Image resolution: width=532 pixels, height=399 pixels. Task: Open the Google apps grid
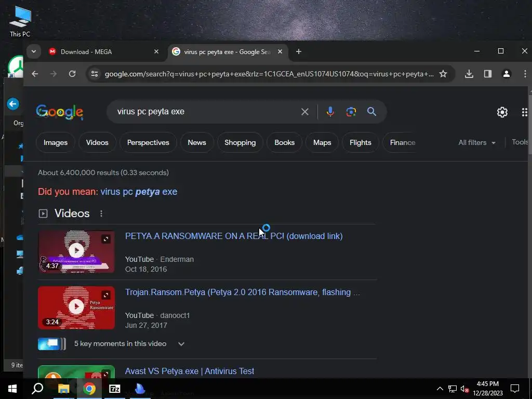[525, 112]
